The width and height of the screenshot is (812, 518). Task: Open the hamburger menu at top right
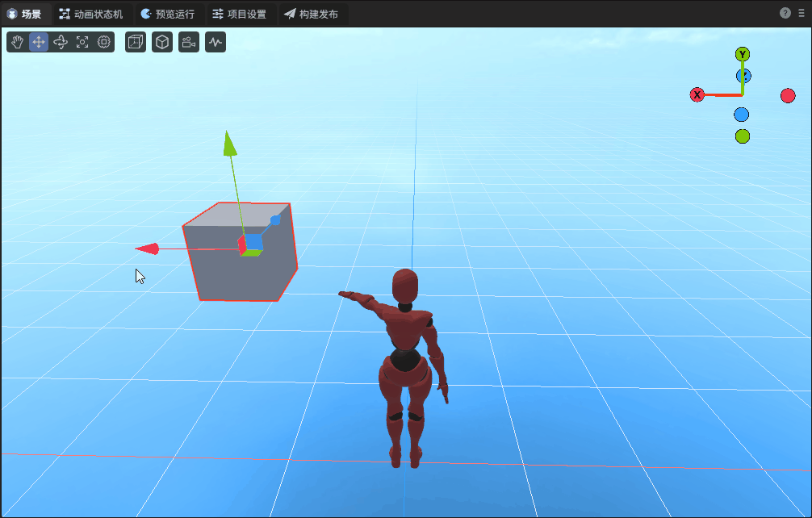802,14
